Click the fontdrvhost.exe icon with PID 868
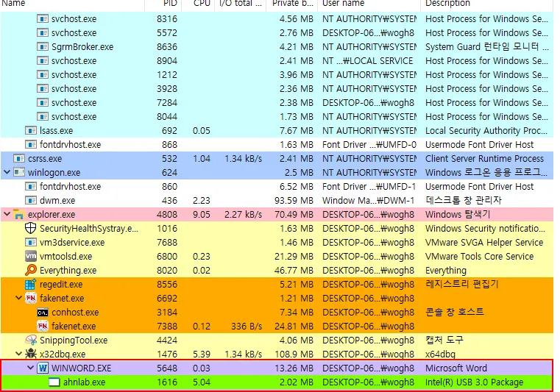Image resolution: width=560 pixels, height=392 pixels. click(31, 145)
